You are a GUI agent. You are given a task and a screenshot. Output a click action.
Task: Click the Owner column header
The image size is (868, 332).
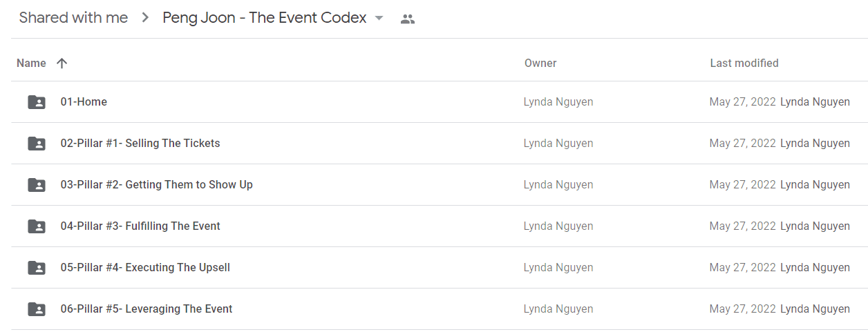pyautogui.click(x=540, y=64)
